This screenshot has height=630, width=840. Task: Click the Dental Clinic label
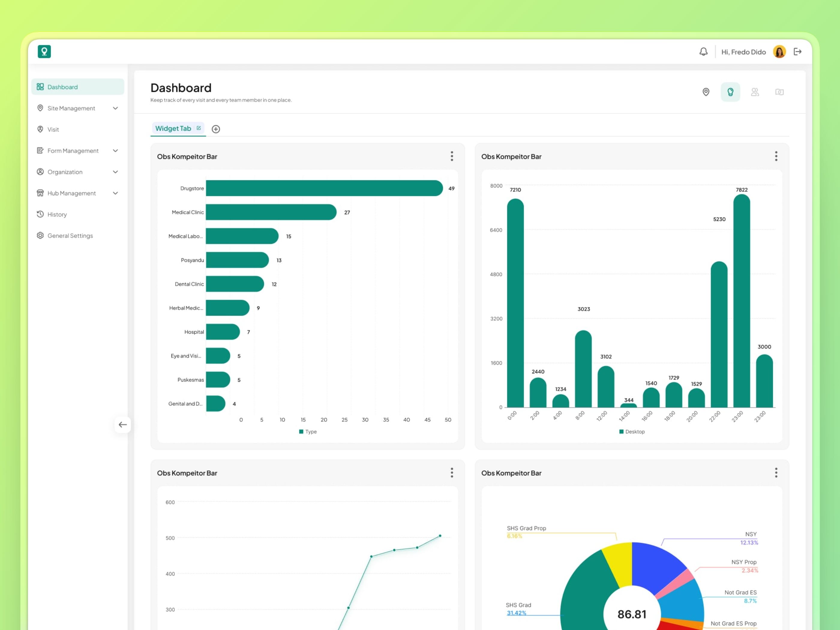pos(189,284)
